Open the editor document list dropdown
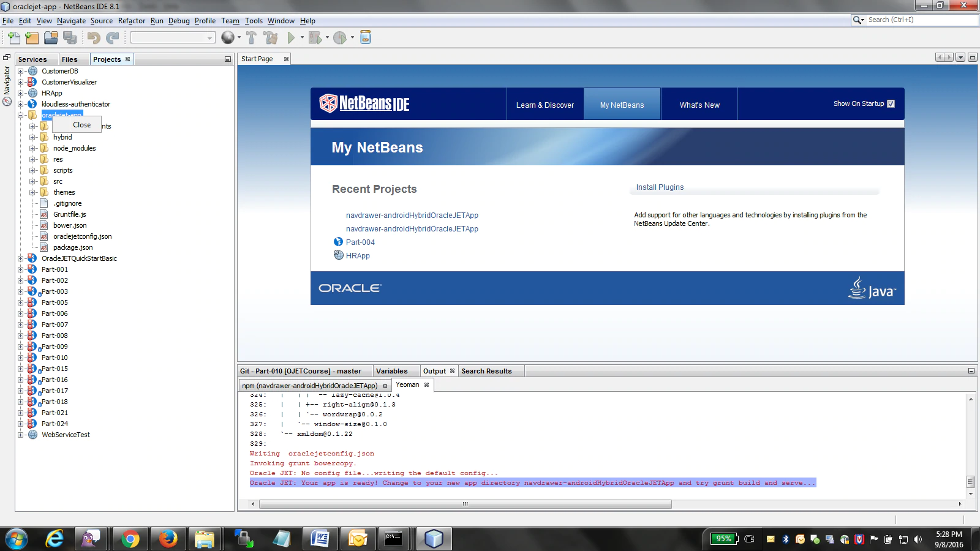980x551 pixels. 960,58
